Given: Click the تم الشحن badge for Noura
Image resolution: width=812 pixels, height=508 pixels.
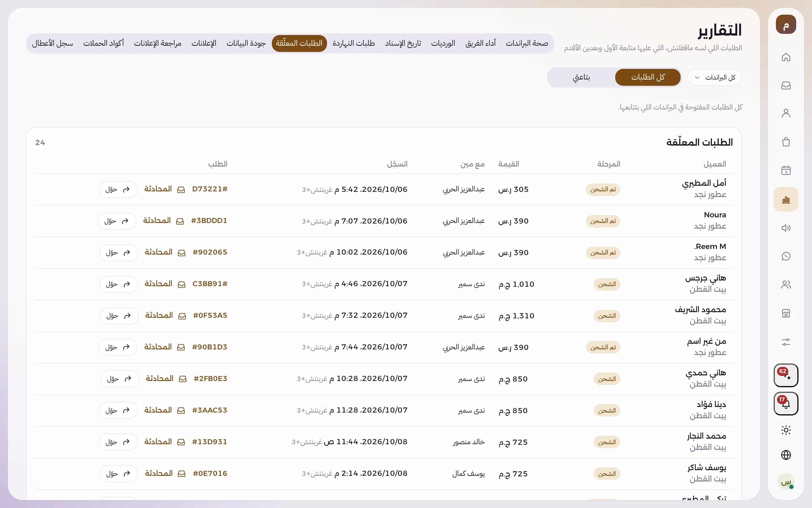Looking at the screenshot, I should click(x=603, y=221).
